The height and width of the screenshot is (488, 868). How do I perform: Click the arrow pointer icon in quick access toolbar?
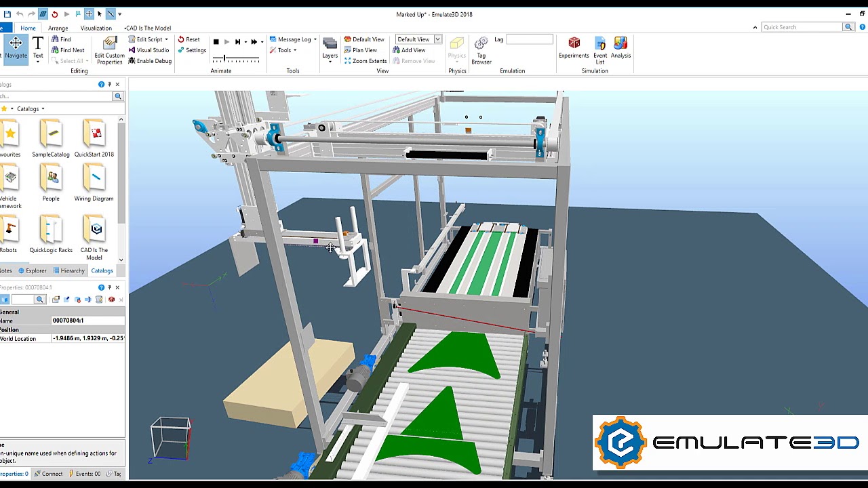click(x=100, y=14)
